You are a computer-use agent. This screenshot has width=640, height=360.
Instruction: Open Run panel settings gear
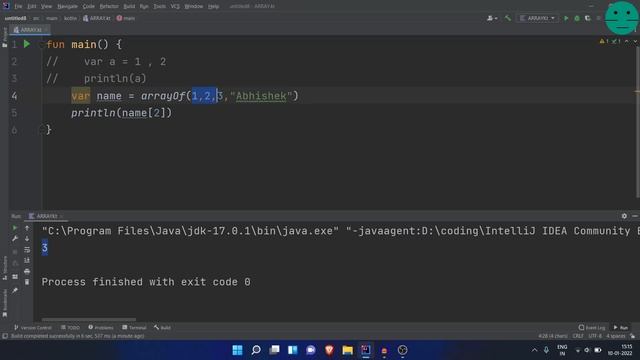tap(624, 216)
